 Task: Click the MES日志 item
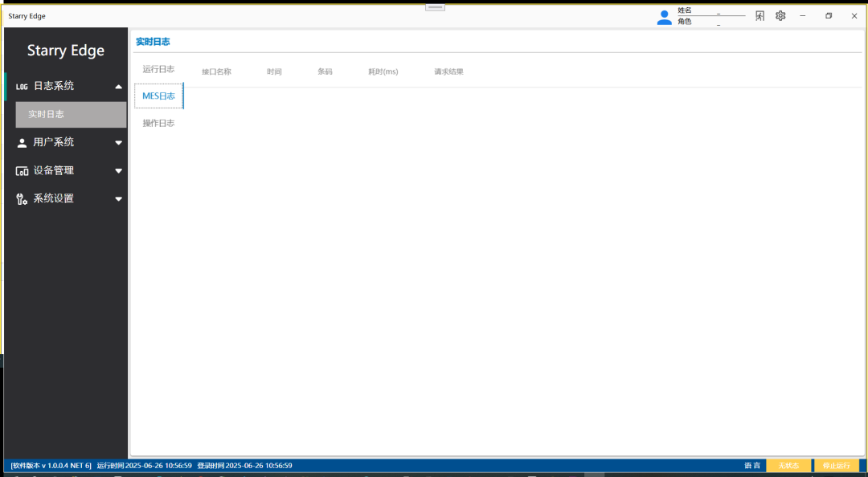[158, 96]
